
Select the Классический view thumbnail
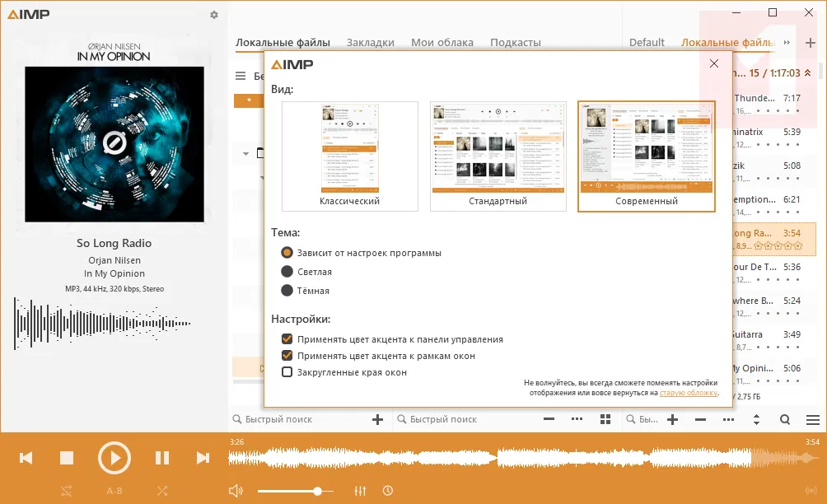point(350,156)
